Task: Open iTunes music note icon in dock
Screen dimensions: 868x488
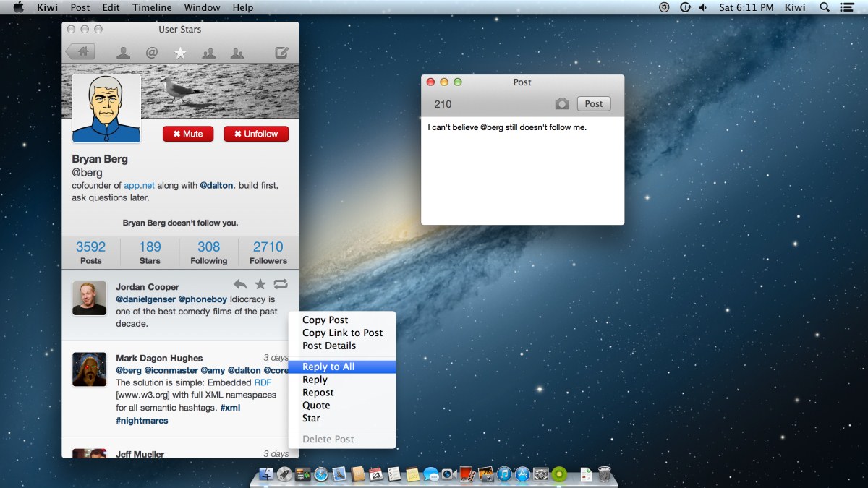Action: pyautogui.click(x=504, y=474)
